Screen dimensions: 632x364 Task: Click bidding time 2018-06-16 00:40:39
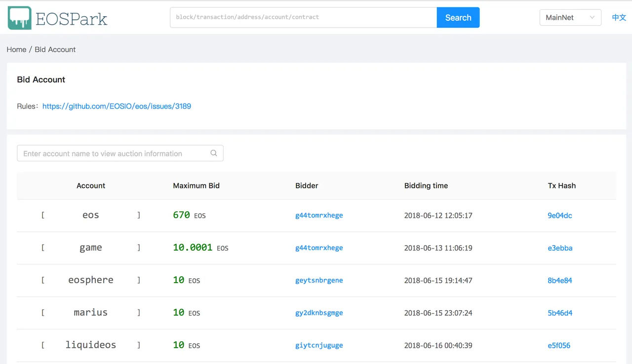[438, 346]
